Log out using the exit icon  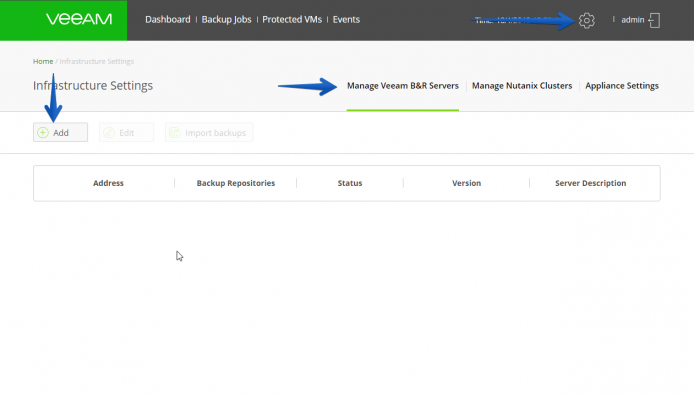654,20
